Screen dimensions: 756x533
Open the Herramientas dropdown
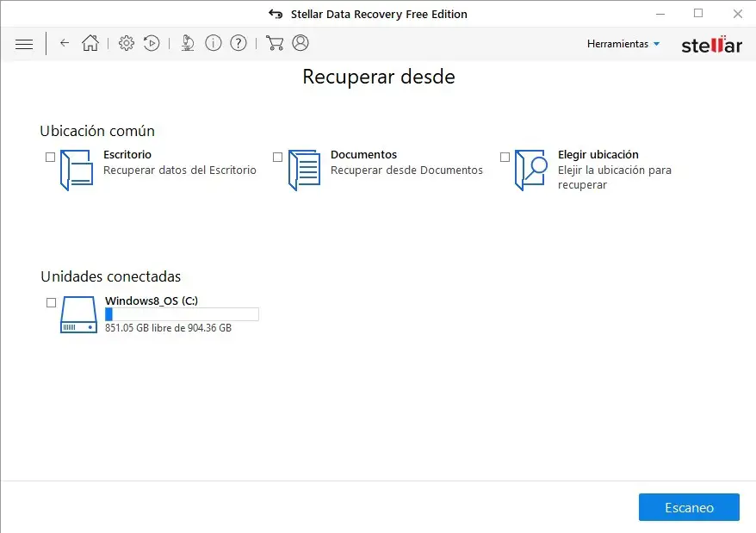click(623, 44)
